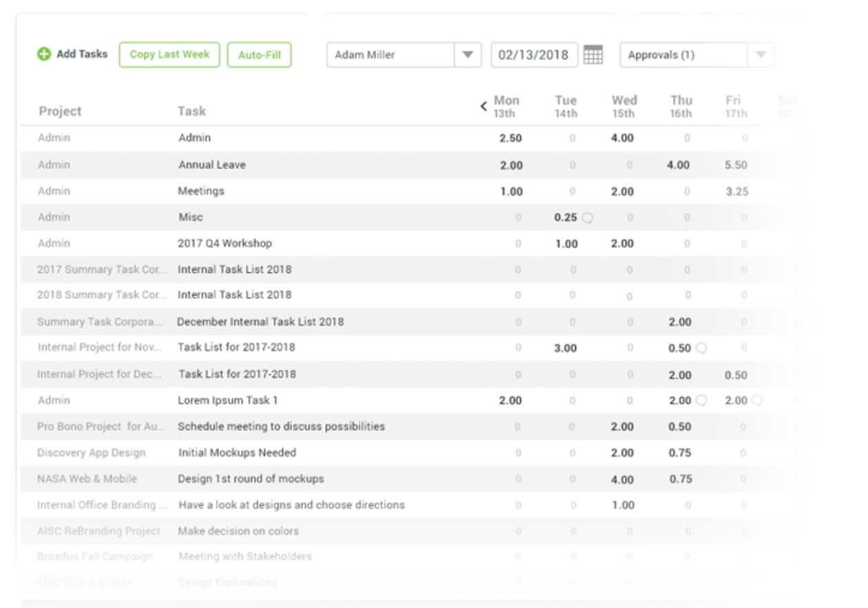Edit Wednesday 4.00 hours for Admin task
This screenshot has height=608, width=868.
tap(622, 139)
